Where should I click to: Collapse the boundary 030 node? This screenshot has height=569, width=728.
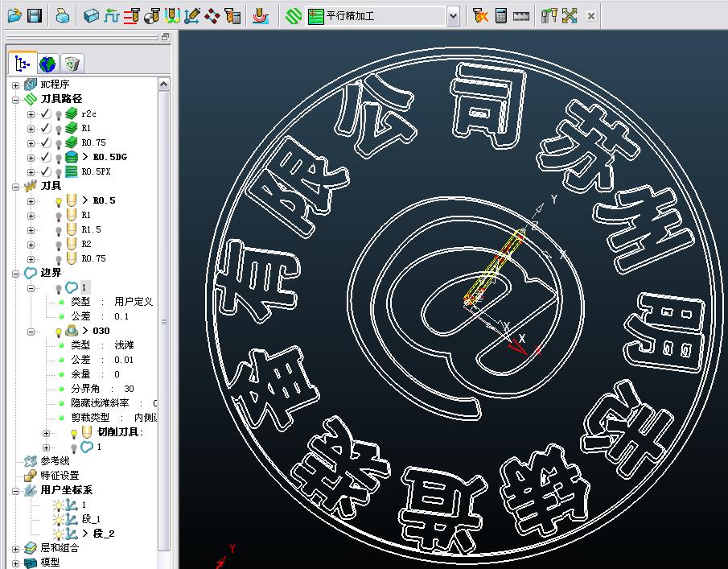click(x=31, y=332)
